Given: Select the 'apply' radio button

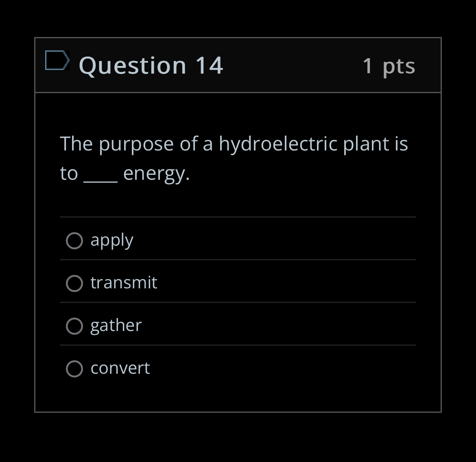Looking at the screenshot, I should [x=74, y=241].
